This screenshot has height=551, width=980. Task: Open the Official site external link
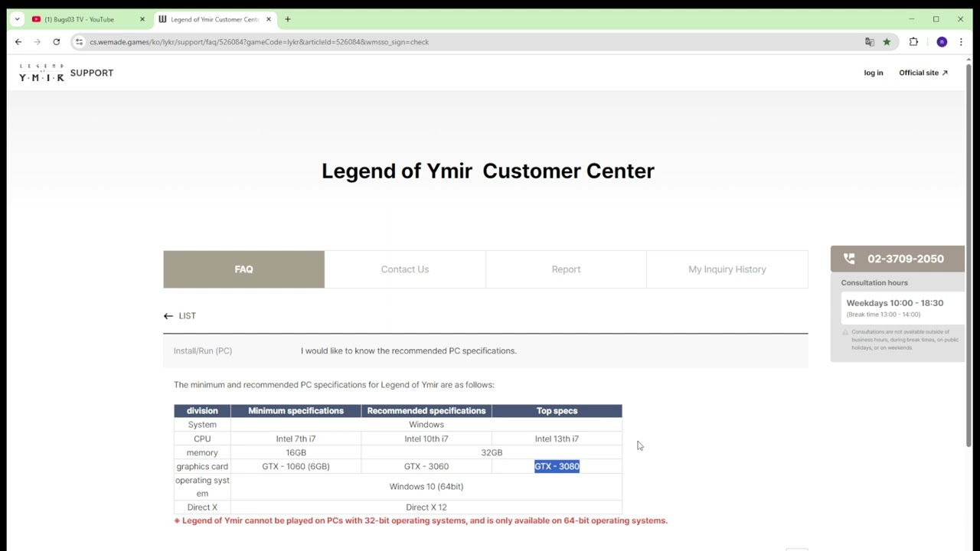(x=923, y=73)
